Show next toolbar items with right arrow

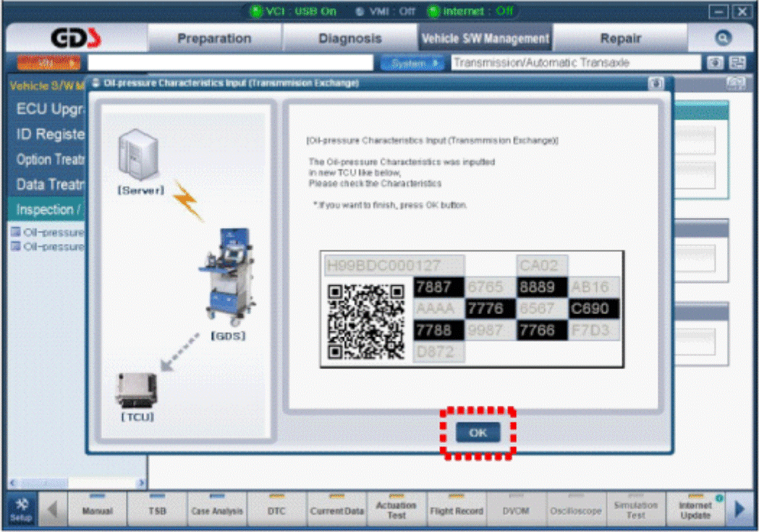pyautogui.click(x=739, y=509)
